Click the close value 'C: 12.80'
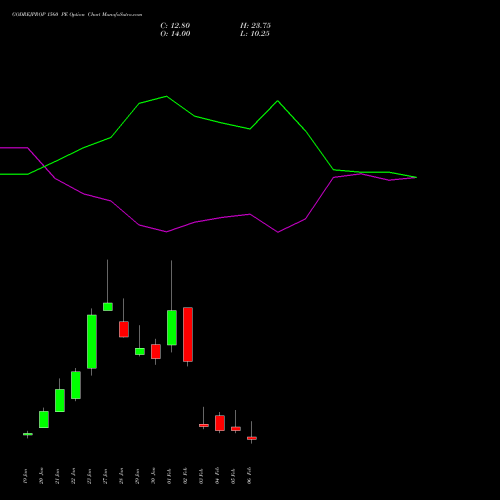The height and width of the screenshot is (500, 500). pos(175,26)
